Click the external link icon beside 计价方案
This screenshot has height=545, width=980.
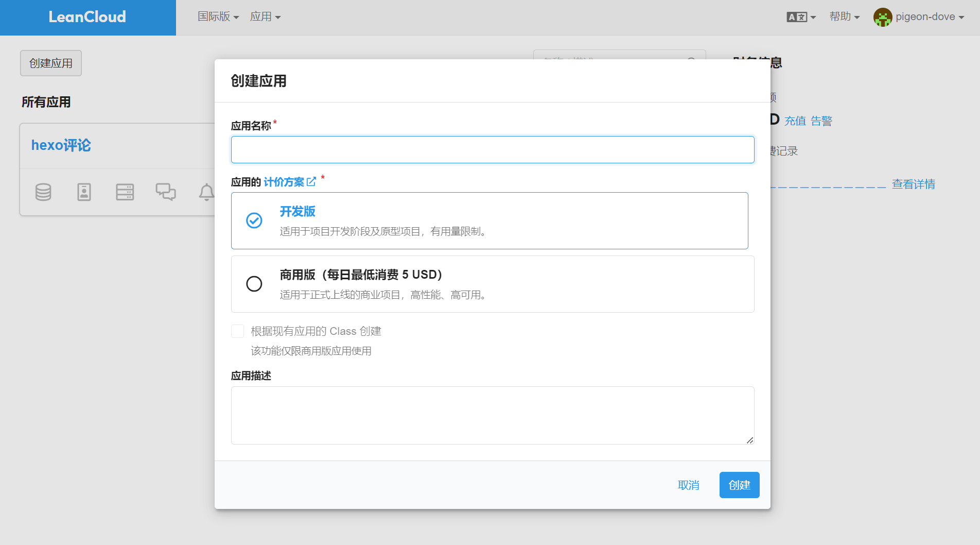[x=311, y=182]
